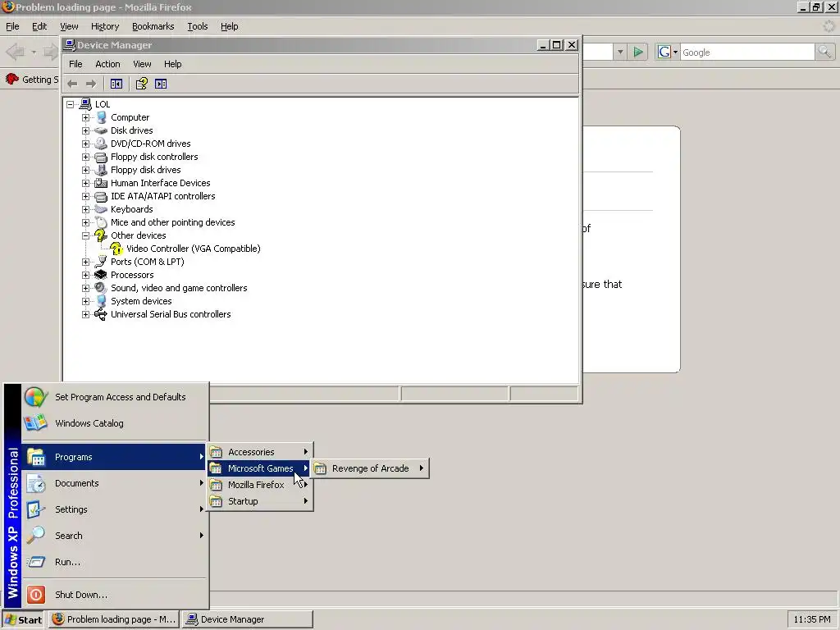Open Mozilla Firefox programs submenu
This screenshot has width=840, height=630.
pos(260,485)
